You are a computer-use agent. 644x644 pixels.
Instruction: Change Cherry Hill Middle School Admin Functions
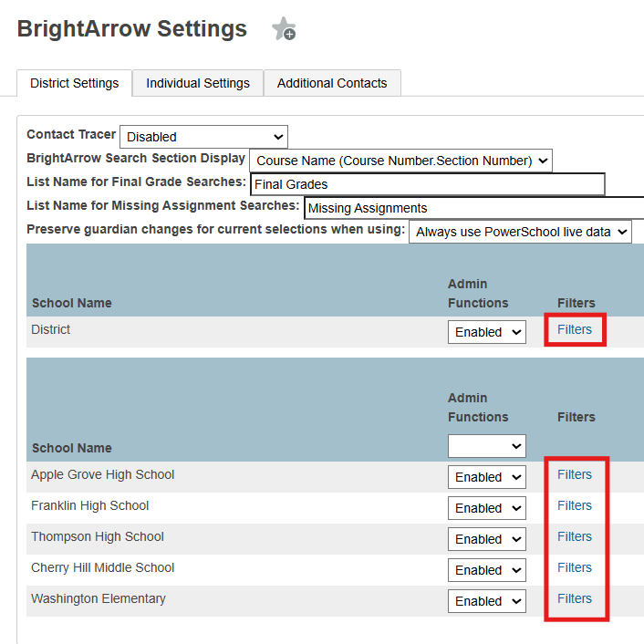[x=487, y=570]
